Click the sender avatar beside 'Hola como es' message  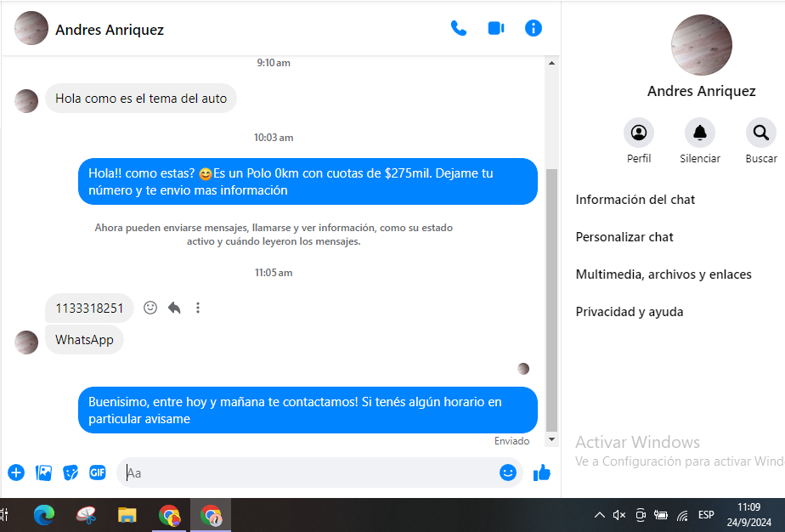click(x=26, y=101)
